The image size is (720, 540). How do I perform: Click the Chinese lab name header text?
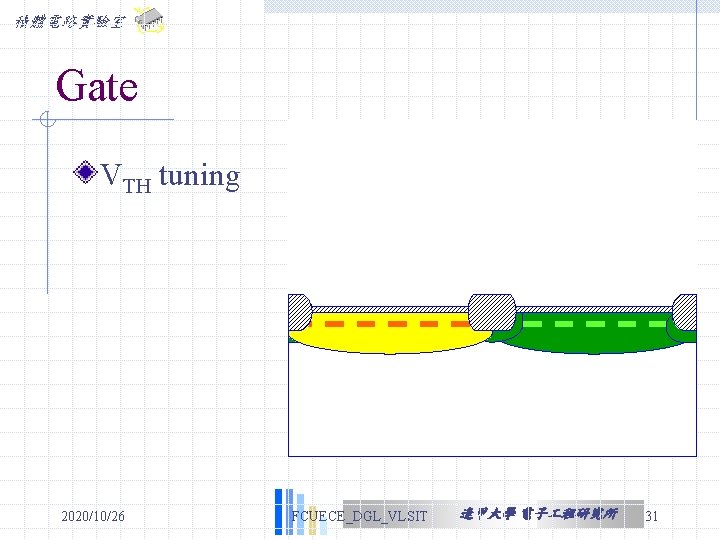click(x=70, y=22)
